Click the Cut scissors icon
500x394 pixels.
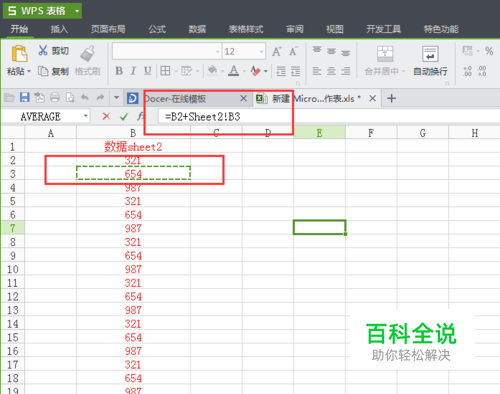click(x=43, y=50)
